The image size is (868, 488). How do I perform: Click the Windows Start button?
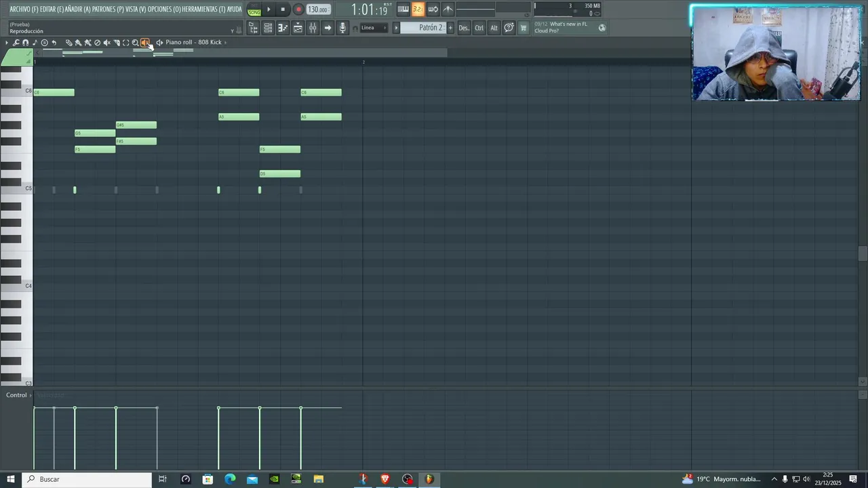(11, 479)
